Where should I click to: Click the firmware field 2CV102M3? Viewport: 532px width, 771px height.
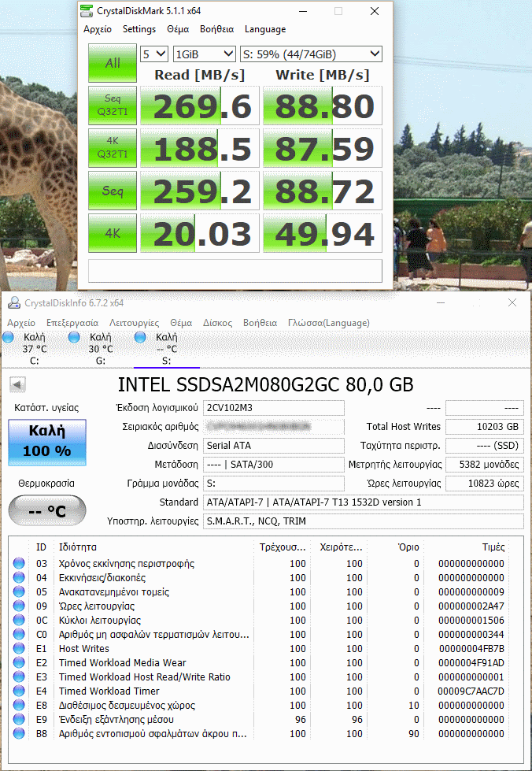coord(274,408)
